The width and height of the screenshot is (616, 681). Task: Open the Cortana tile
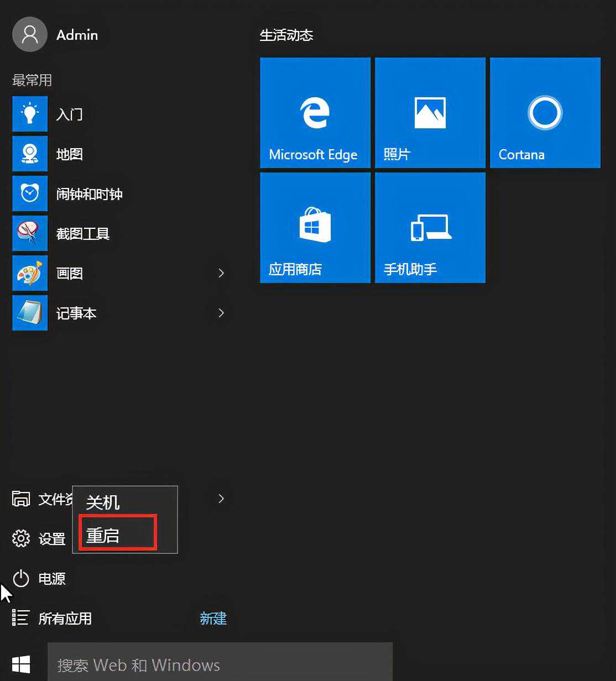pos(545,113)
